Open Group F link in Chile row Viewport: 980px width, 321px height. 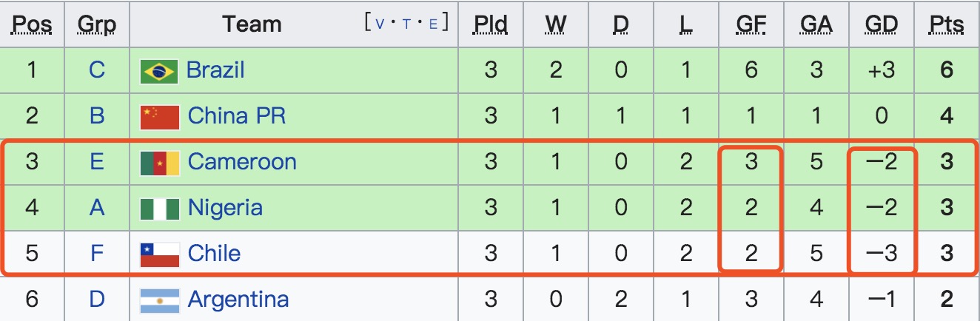[x=97, y=253]
